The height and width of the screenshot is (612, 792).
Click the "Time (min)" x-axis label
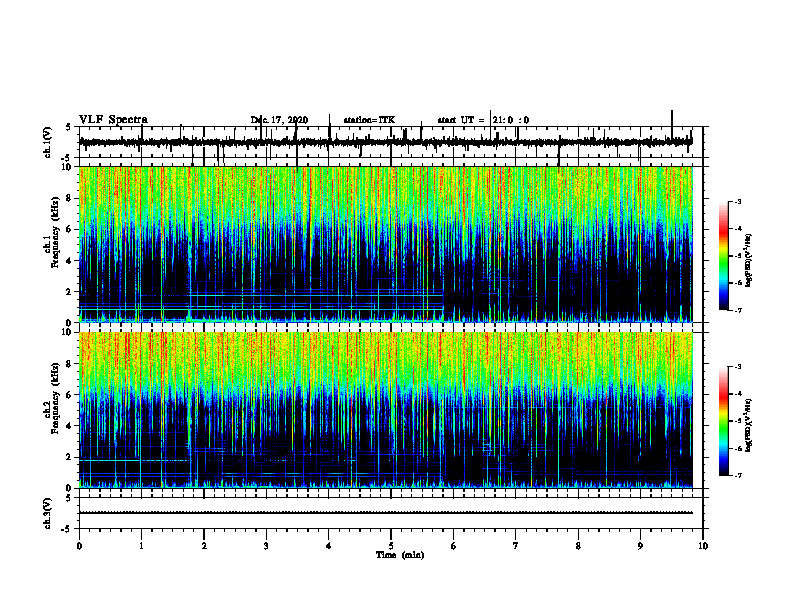pos(400,555)
